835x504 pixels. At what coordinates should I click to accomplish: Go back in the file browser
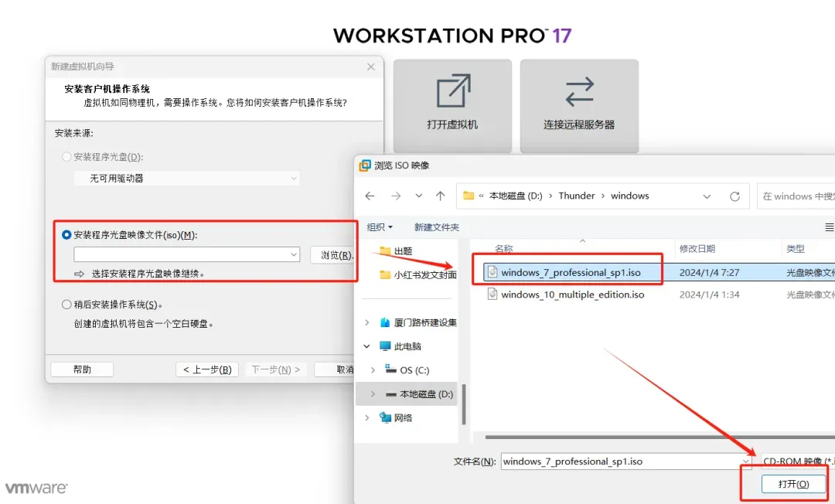370,196
